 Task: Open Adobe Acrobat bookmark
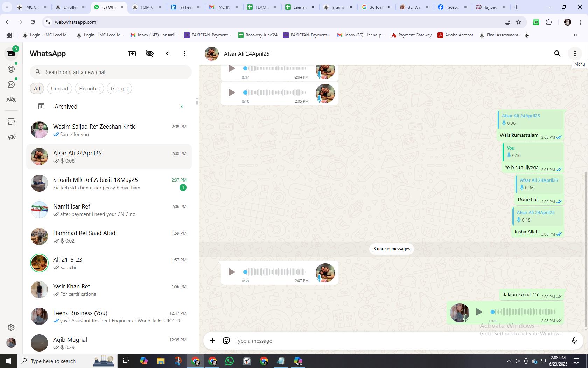[x=455, y=35]
